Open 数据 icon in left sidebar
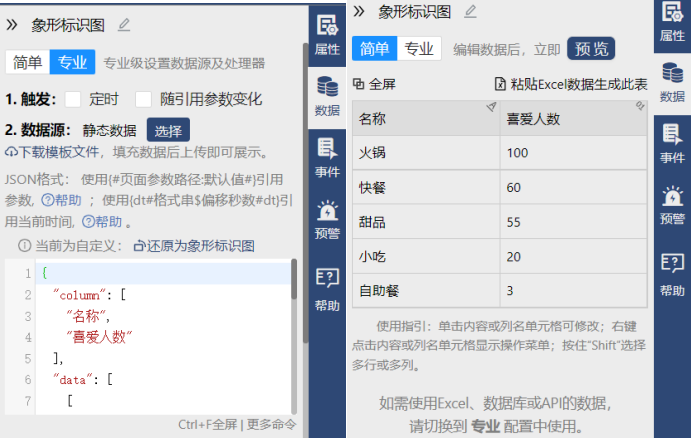Viewport: 691px width, 438px height. point(327,96)
